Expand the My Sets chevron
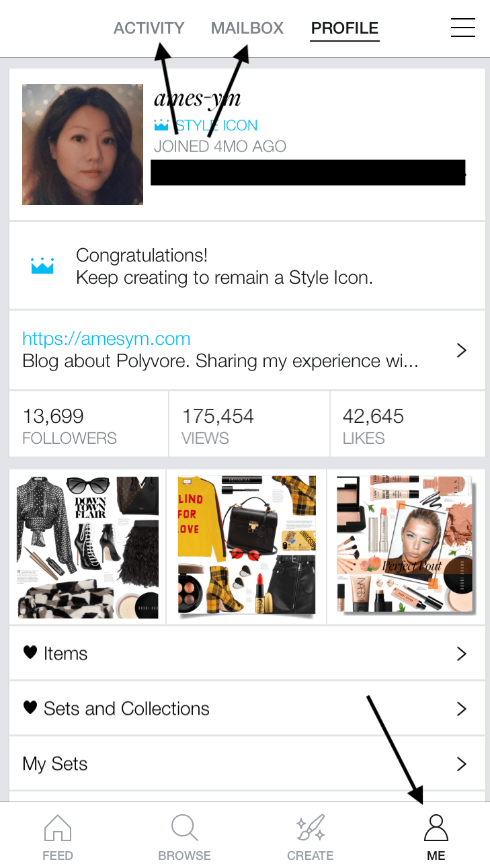The height and width of the screenshot is (868, 490). coord(461,764)
